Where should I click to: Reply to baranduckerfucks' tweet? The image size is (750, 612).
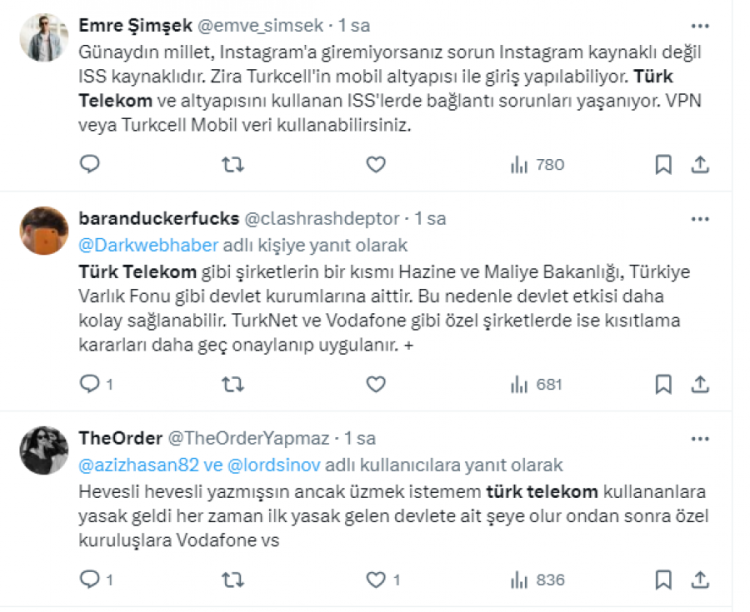tap(89, 383)
